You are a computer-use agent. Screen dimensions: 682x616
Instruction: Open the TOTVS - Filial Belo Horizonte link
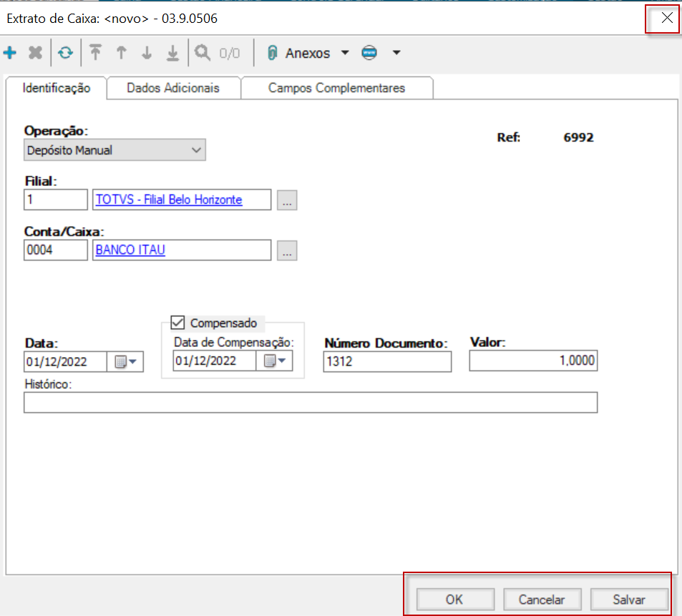[x=169, y=200]
